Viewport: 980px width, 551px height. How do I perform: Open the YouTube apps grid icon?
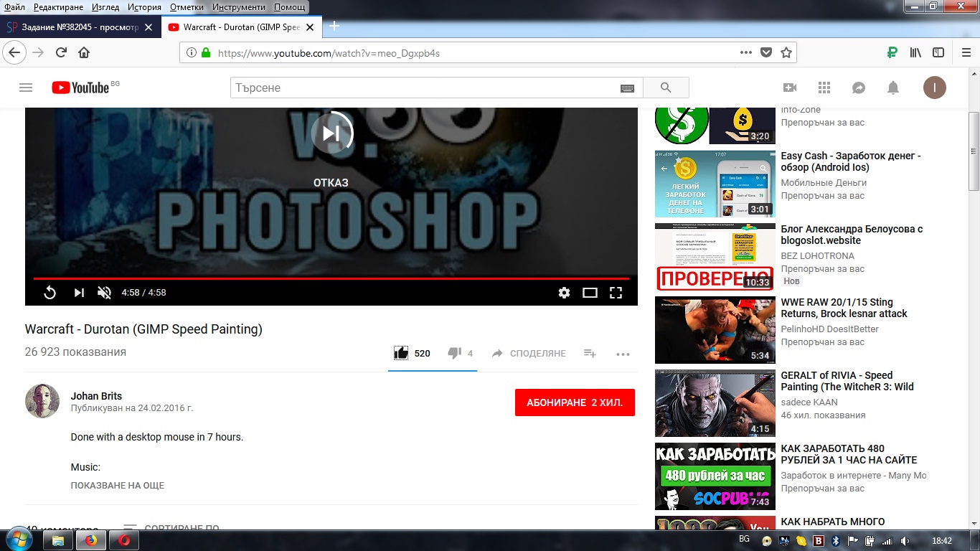tap(824, 88)
